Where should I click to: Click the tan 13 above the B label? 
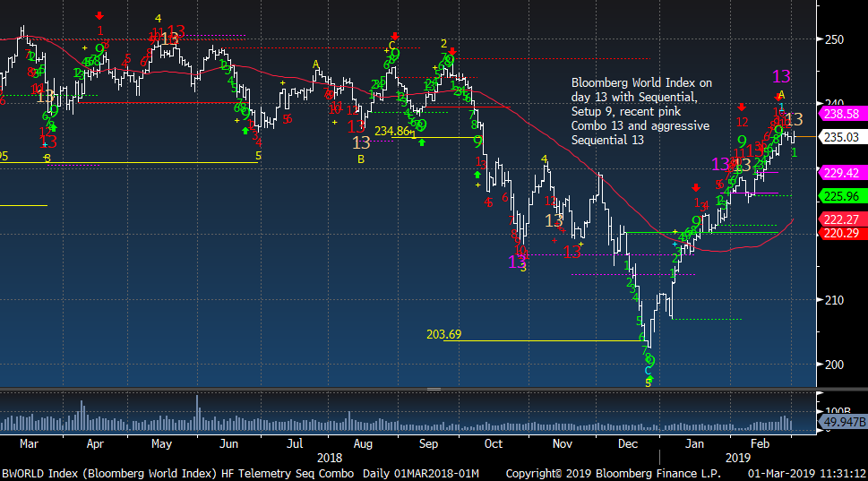click(x=361, y=143)
